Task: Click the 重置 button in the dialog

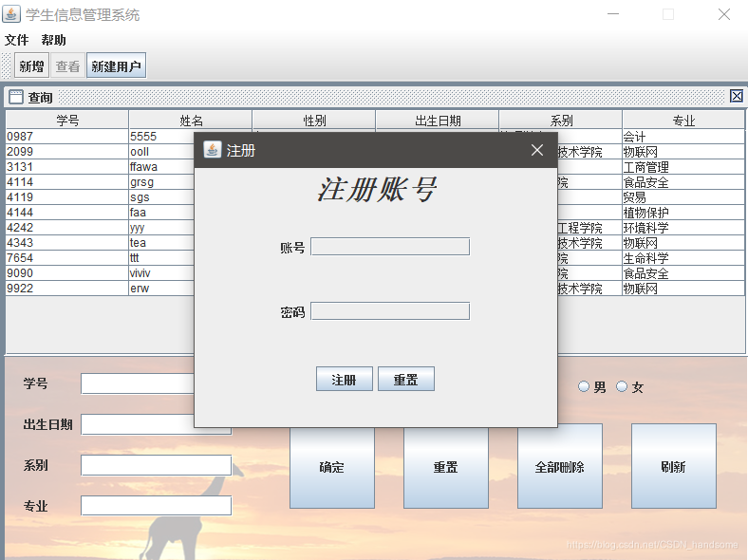Action: coord(406,380)
